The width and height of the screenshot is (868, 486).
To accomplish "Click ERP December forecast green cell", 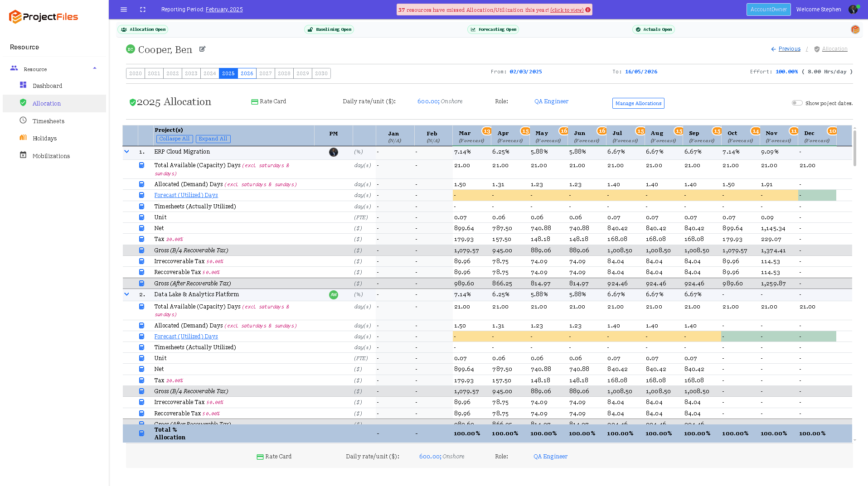I will (817, 195).
